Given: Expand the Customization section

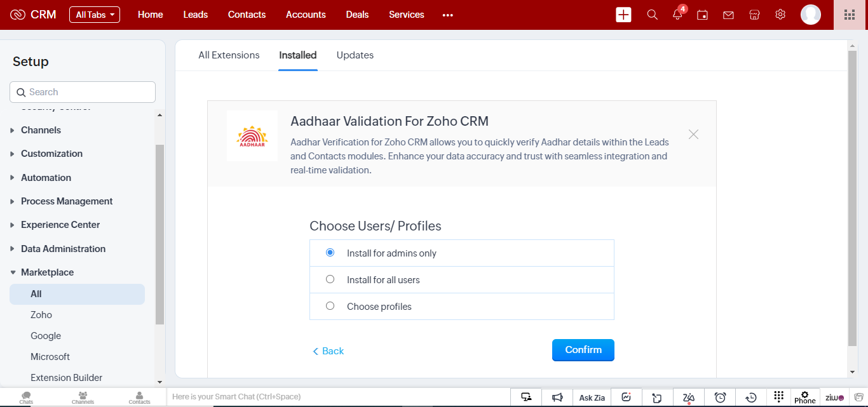Looking at the screenshot, I should [51, 154].
